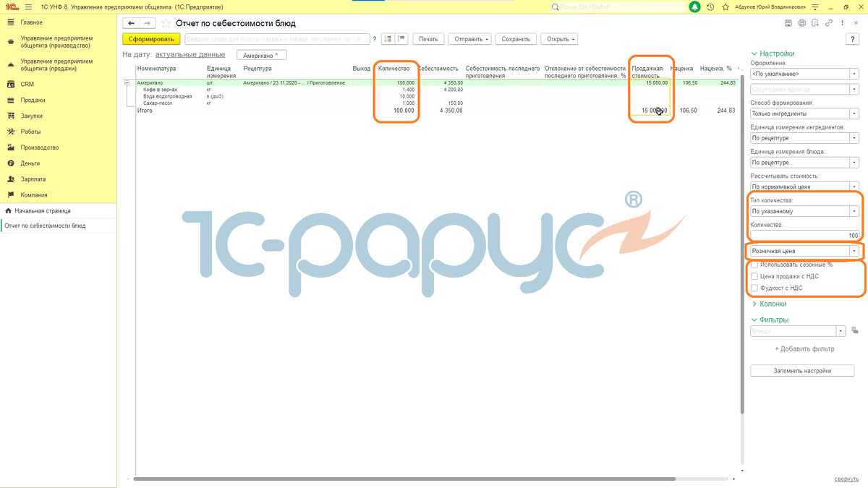Viewport: 868px width, 488px height.
Task: Open Управление предприятием общепита (производство)
Action: pos(58,42)
